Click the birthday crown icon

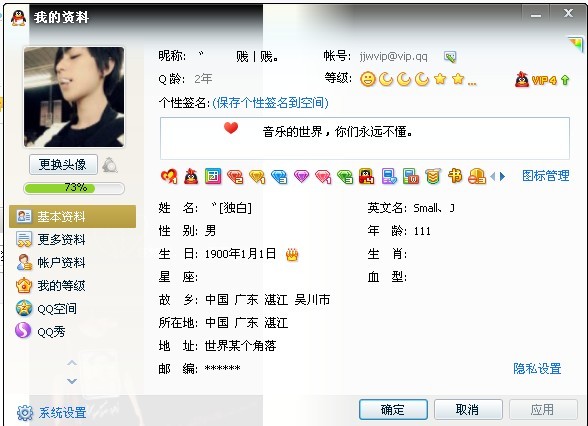click(292, 255)
